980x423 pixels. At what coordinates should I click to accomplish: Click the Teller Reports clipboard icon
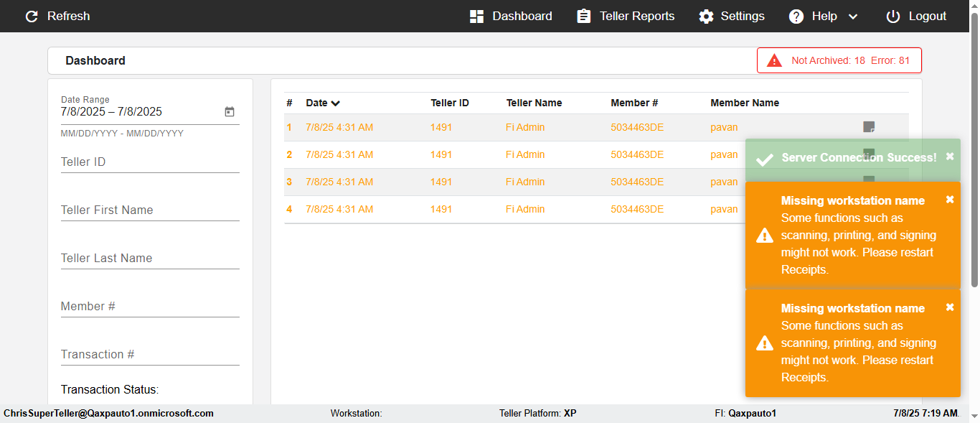coord(584,17)
